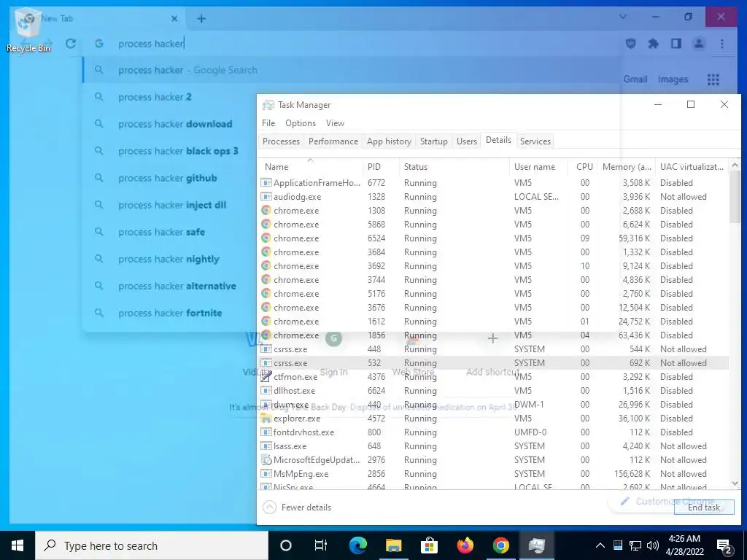Switch to the App history tab

click(x=390, y=141)
